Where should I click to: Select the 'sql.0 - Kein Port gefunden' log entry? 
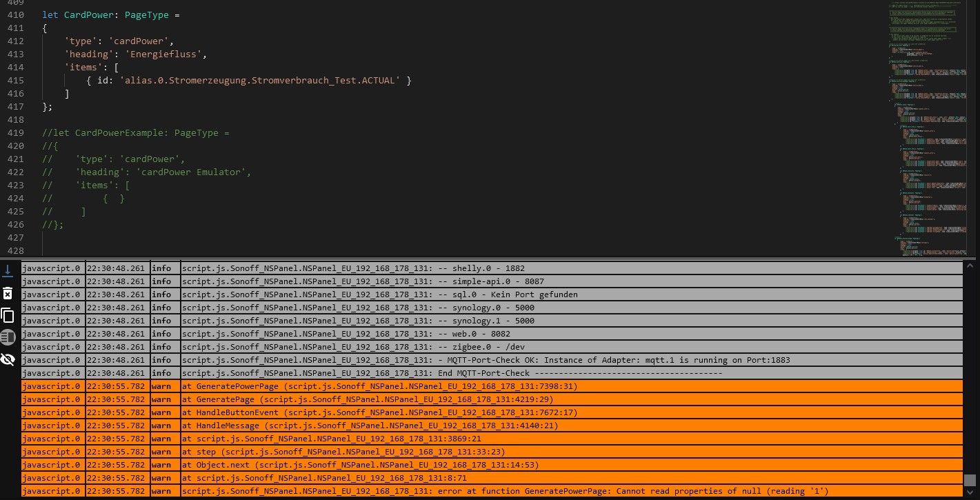[x=492, y=294]
